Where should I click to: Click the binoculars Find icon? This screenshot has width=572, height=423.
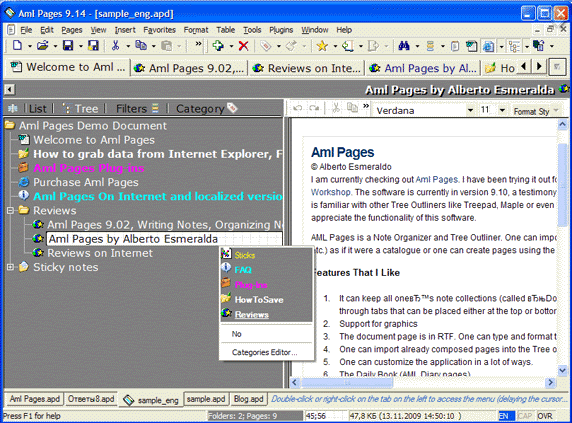point(404,46)
